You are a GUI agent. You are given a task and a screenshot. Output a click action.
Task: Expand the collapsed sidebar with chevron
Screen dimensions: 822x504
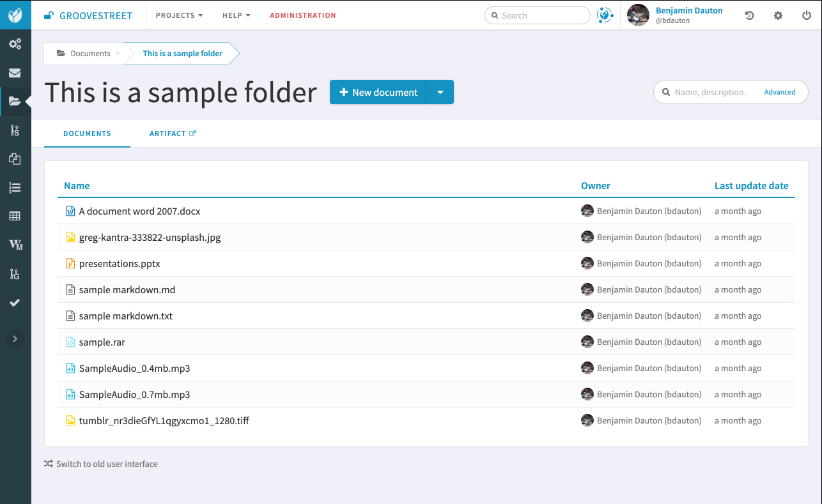coord(15,339)
